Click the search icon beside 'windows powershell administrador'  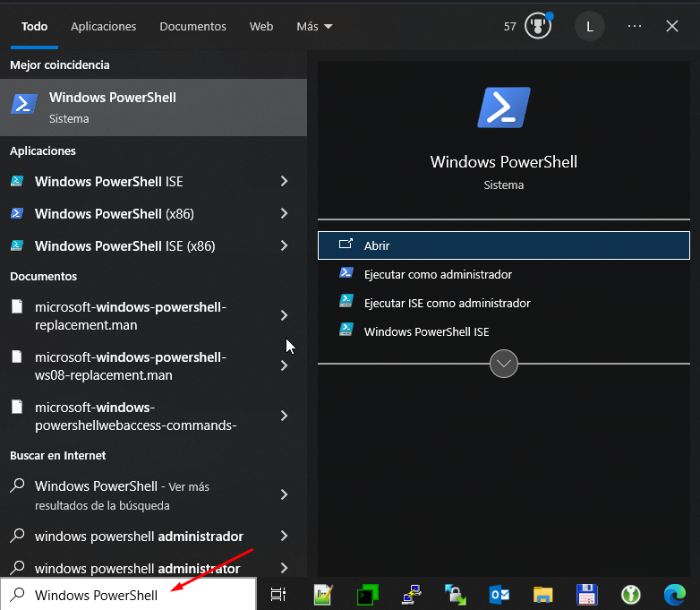[17, 535]
